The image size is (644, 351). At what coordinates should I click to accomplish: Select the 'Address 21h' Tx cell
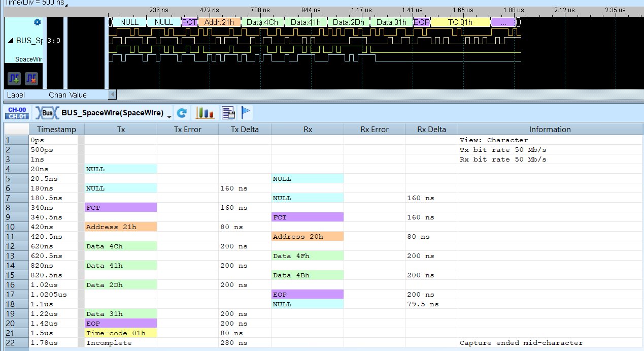click(121, 227)
